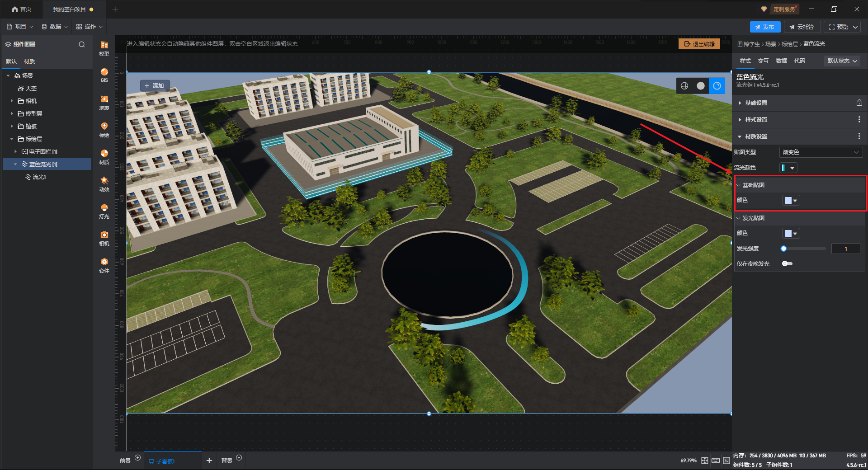Viewport: 868px width, 470px height.
Task: Click the 发布 publish button
Action: click(x=764, y=27)
